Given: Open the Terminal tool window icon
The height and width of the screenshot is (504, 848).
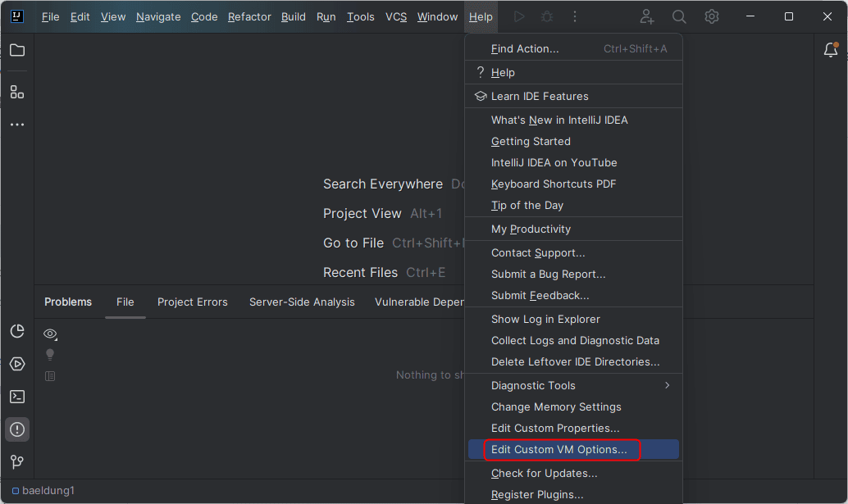Looking at the screenshot, I should point(17,397).
